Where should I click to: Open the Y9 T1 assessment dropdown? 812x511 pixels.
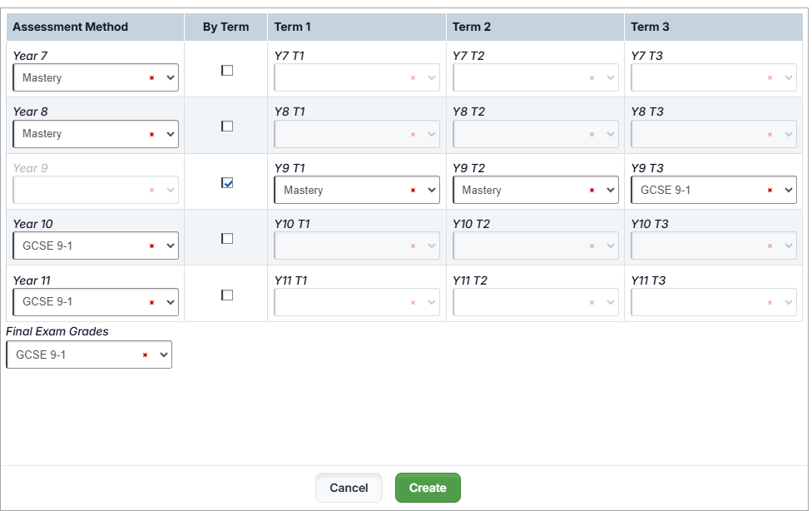[x=357, y=191]
